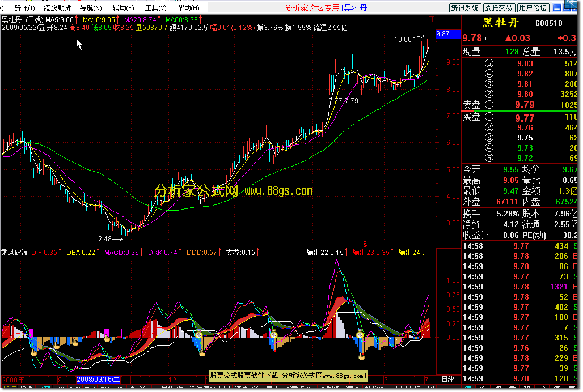The image size is (583, 392).
Task: Open the 资讯(I) menu
Action: pyautogui.click(x=24, y=8)
